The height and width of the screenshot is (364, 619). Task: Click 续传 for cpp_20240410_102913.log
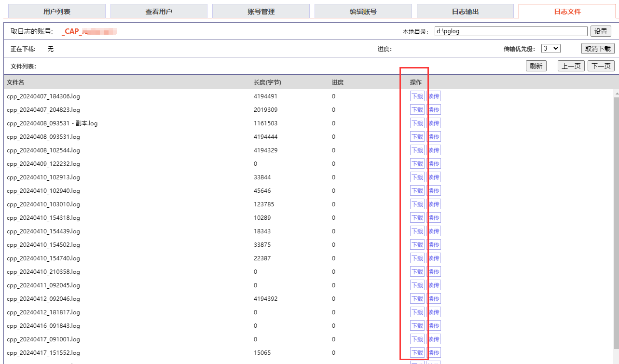tap(434, 177)
